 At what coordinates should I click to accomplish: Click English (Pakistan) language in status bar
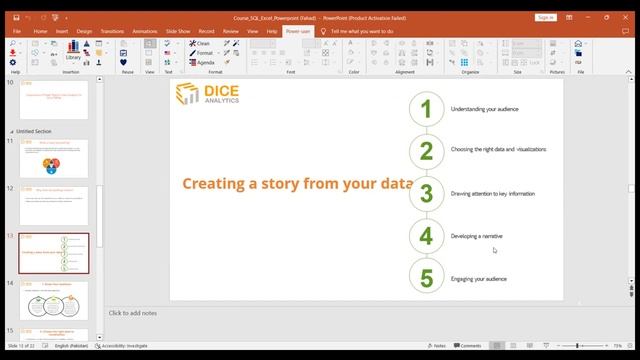point(71,346)
